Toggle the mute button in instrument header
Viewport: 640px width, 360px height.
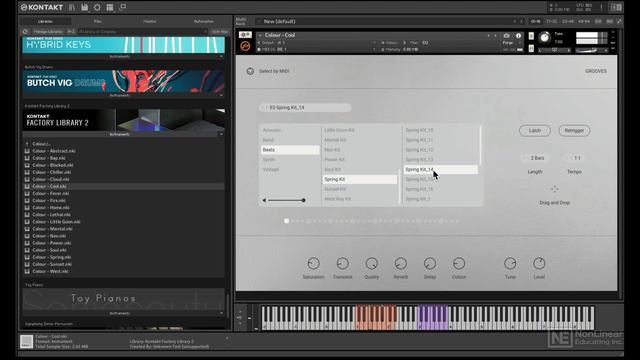(531, 49)
